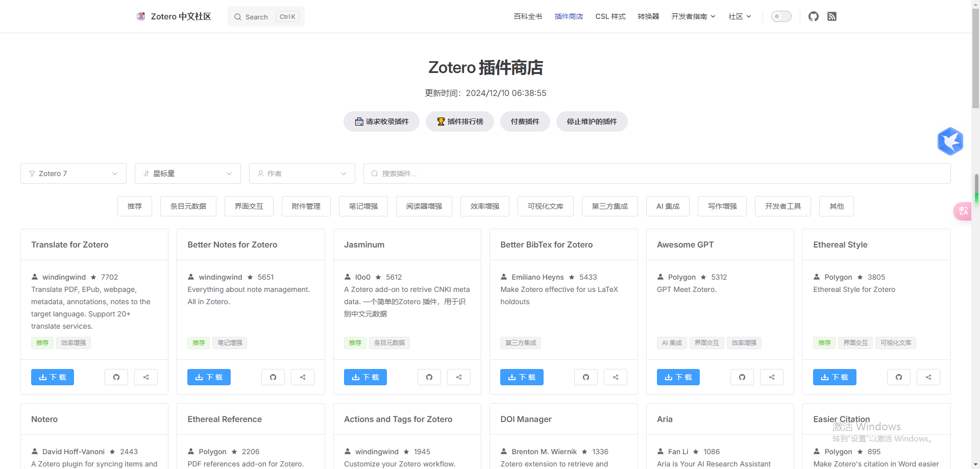
Task: Download Ethereal Style plugin
Action: pyautogui.click(x=835, y=377)
